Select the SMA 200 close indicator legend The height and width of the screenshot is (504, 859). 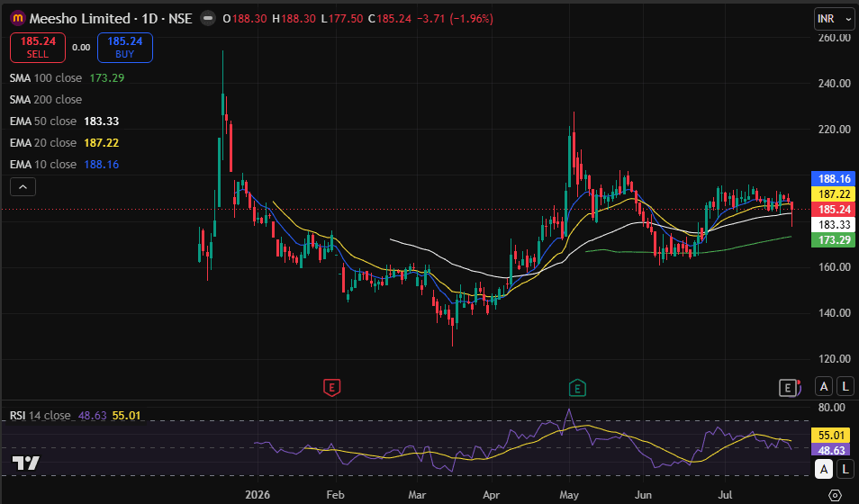coord(45,100)
